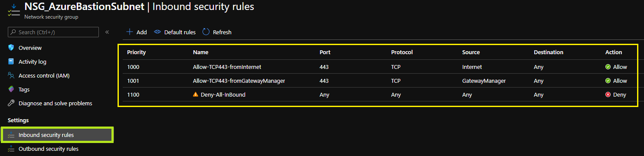The height and width of the screenshot is (156, 644).
Task: Click the Access control (IAM) people icon
Action: [11, 75]
